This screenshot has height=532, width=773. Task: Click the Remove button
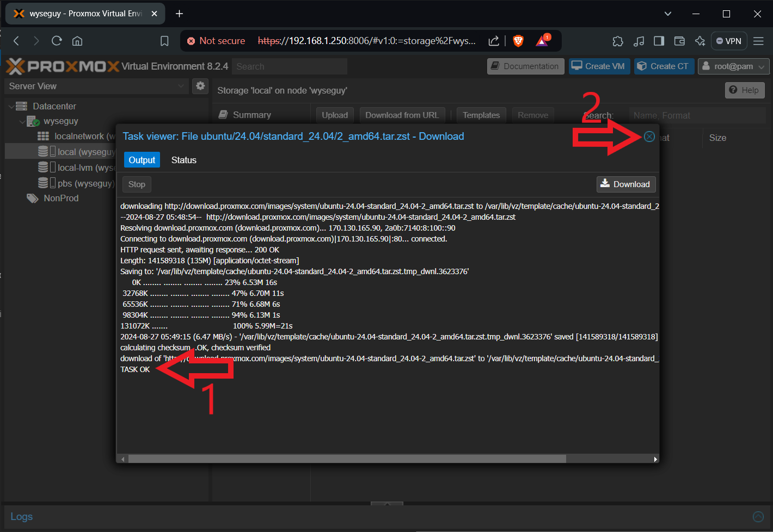point(533,115)
